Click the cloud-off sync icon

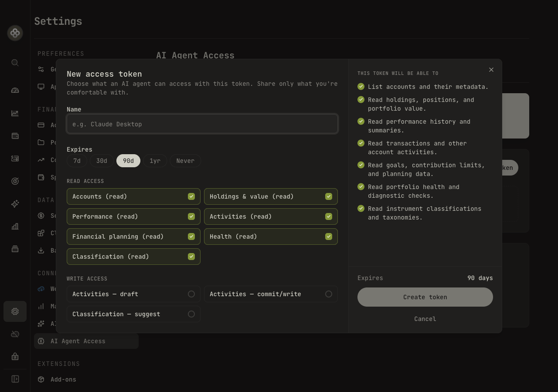click(15, 334)
